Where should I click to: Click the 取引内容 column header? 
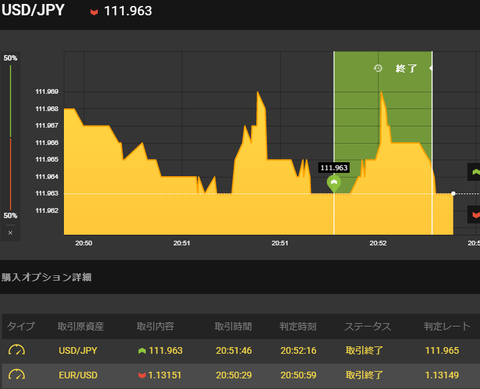155,326
